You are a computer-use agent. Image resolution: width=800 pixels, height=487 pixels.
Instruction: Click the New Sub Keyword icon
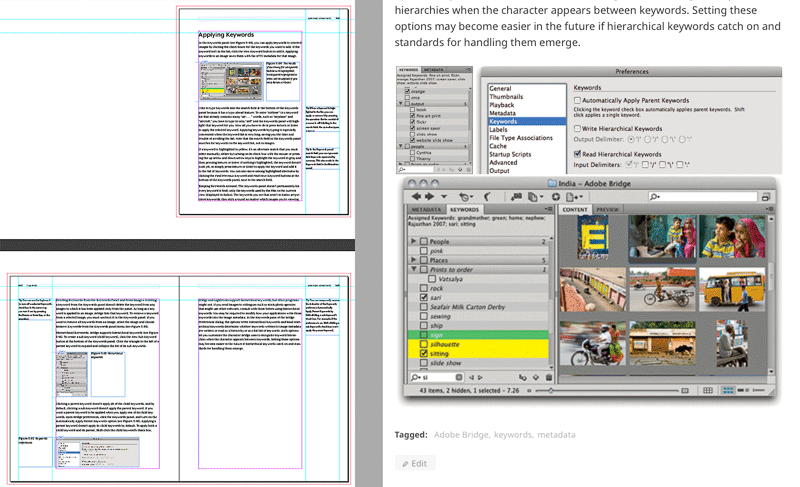523,377
